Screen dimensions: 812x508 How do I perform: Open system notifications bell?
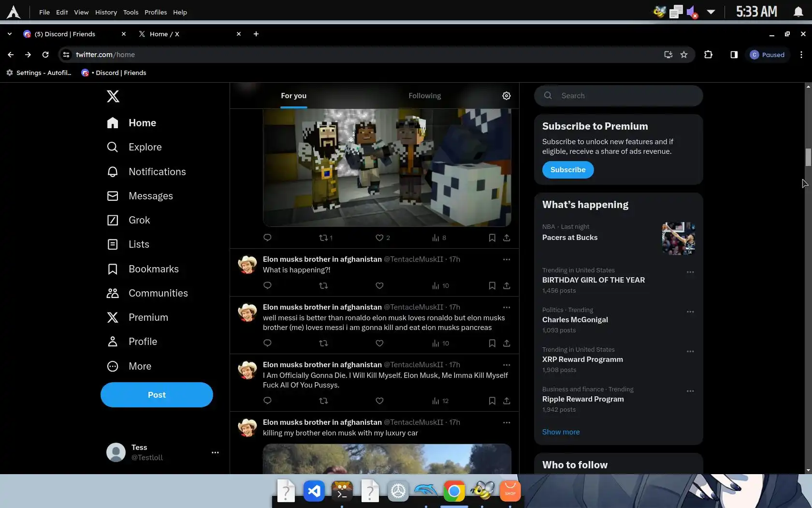point(798,12)
